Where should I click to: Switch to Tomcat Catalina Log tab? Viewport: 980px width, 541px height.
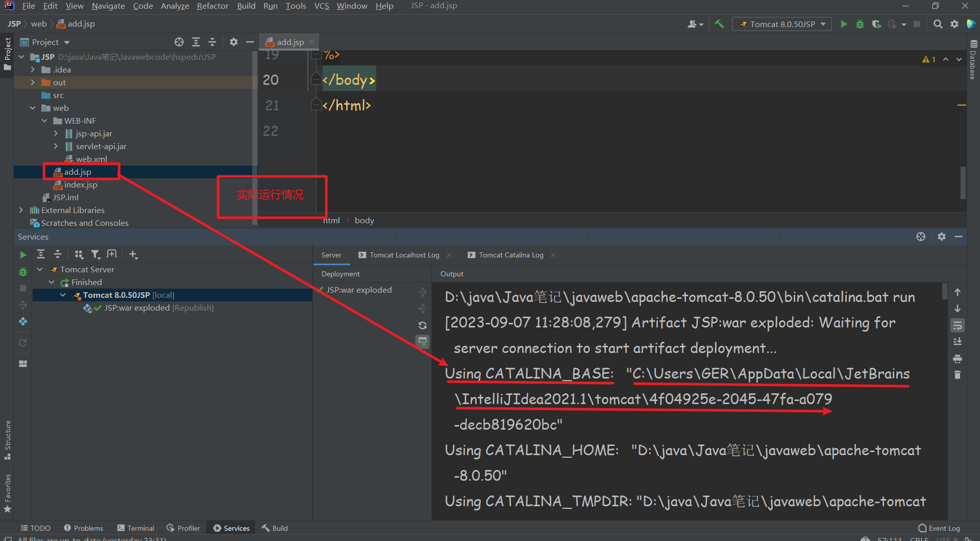point(506,255)
